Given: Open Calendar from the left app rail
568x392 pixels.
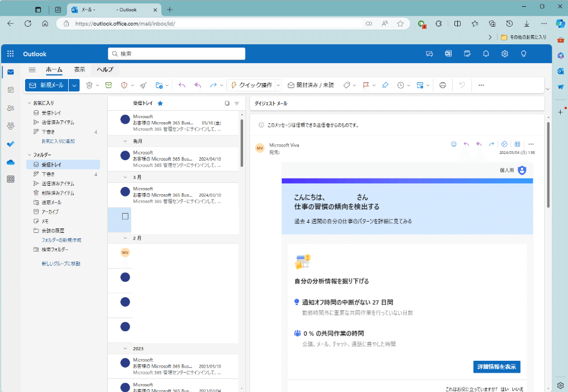Looking at the screenshot, I should [x=10, y=90].
